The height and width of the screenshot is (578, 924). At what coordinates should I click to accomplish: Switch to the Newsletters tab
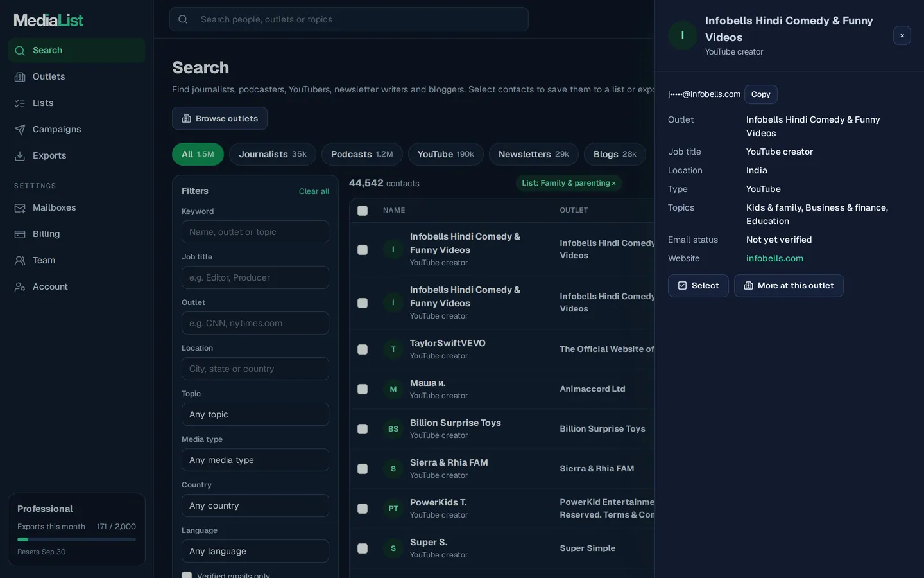tap(534, 154)
